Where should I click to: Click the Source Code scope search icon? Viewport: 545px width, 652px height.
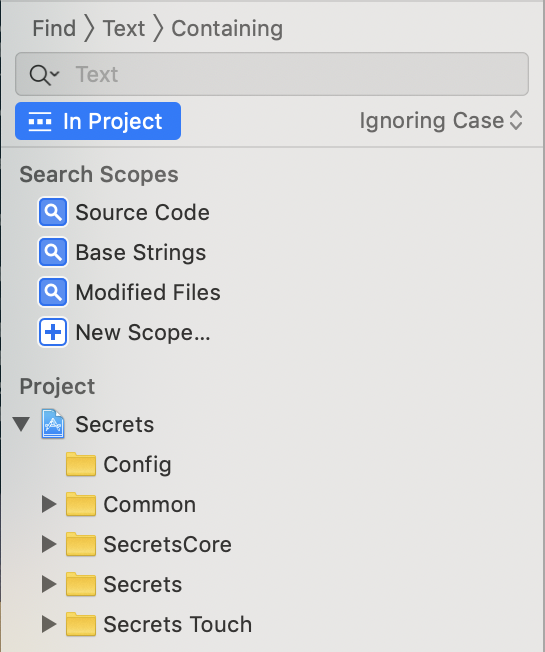[x=53, y=212]
